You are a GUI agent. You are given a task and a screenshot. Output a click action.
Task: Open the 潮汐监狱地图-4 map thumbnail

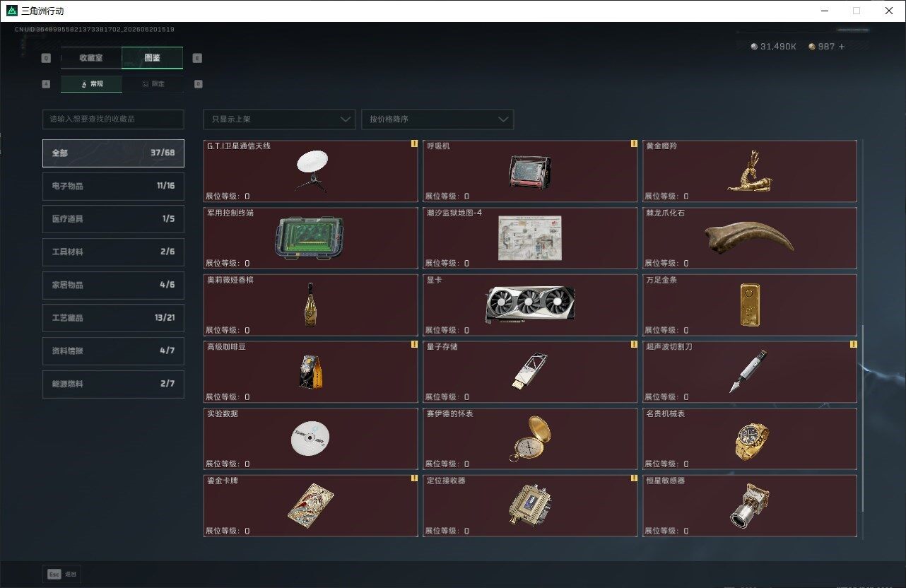point(529,237)
